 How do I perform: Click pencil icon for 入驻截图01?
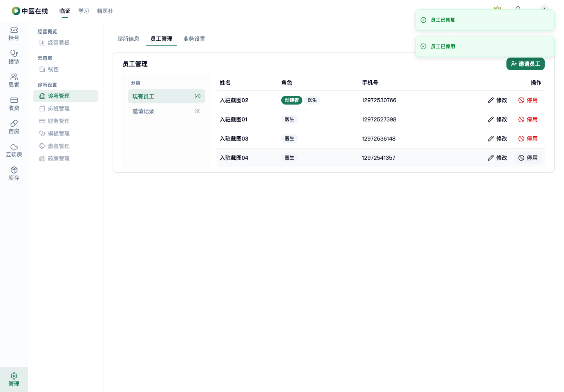click(491, 119)
